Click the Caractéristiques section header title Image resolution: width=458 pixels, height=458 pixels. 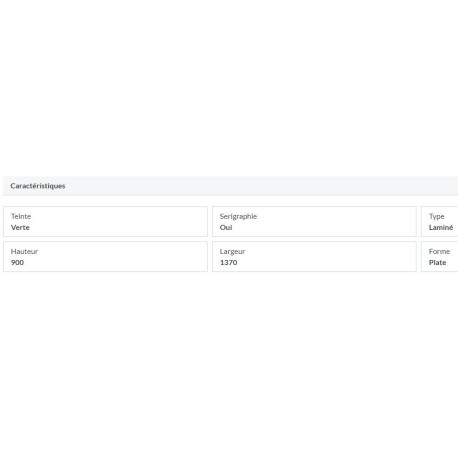38,186
